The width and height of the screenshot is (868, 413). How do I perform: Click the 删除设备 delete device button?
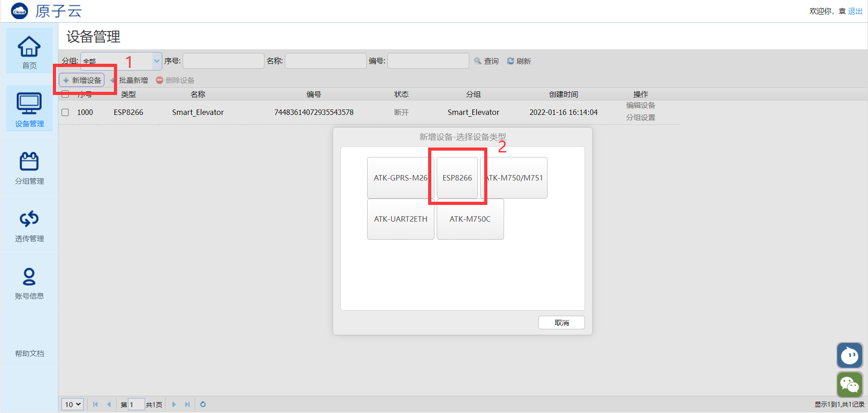(175, 80)
